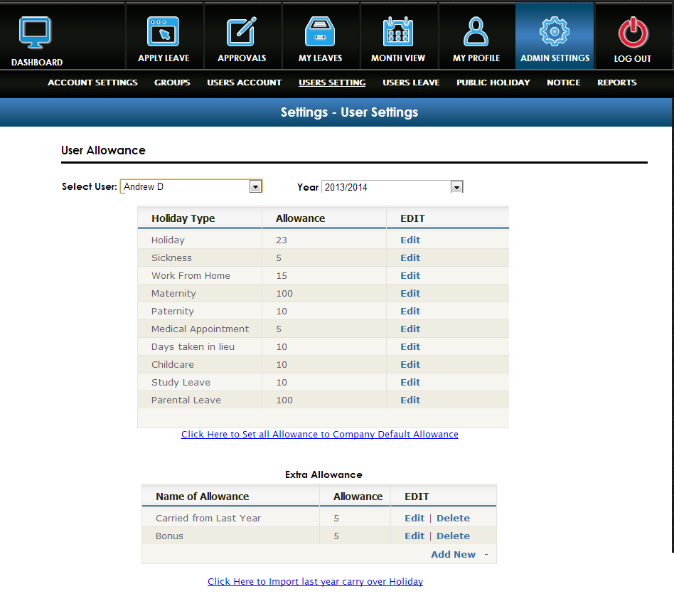Screen dimensions: 674x616
Task: Open Users Account submenu item
Action: pos(244,83)
